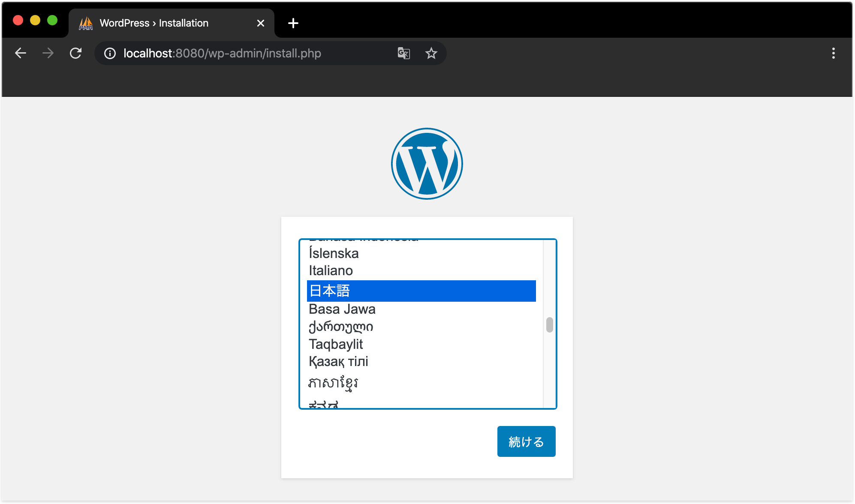855x504 pixels.
Task: Bookmark the page using the star icon
Action: (x=431, y=53)
